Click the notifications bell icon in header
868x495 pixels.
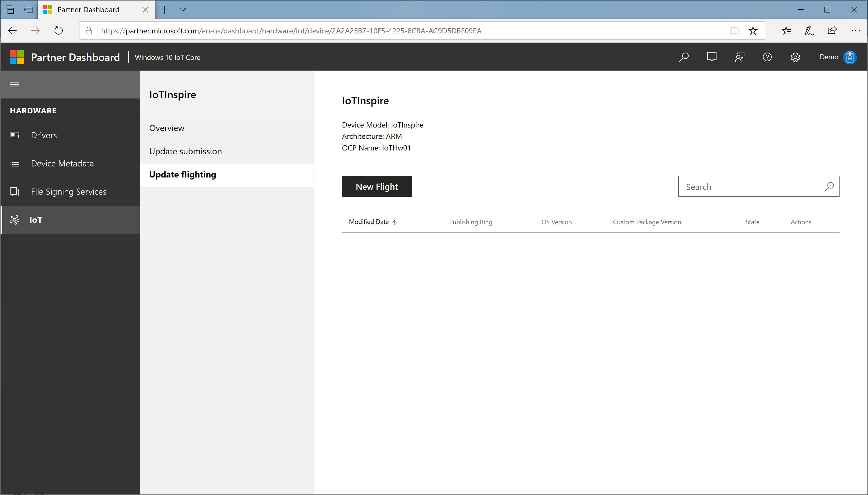[712, 57]
